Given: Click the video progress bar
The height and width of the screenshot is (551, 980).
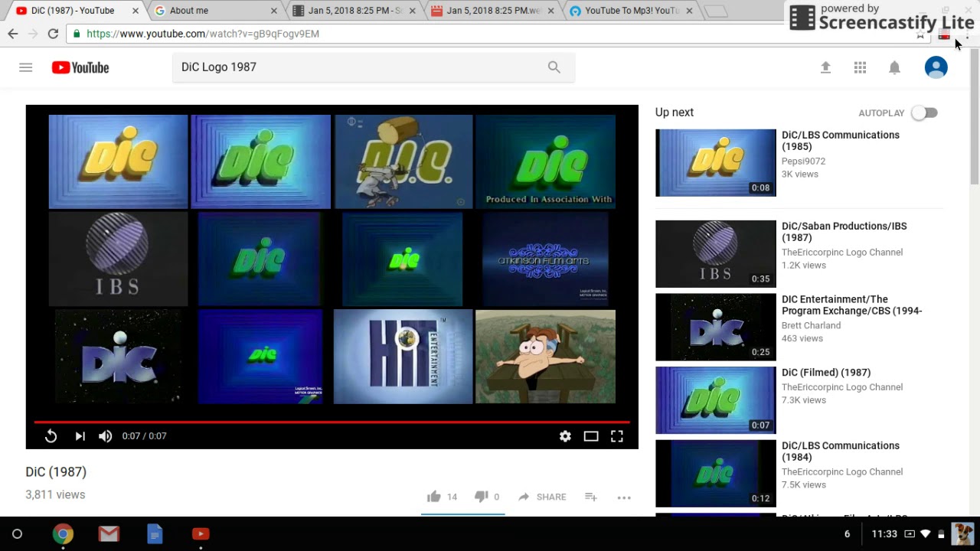Looking at the screenshot, I should click(x=332, y=422).
